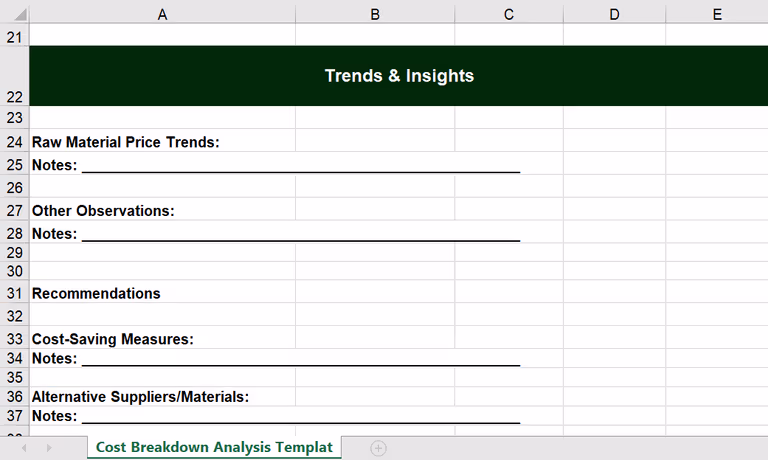Select row 29 header
The height and width of the screenshot is (460, 768).
pyautogui.click(x=15, y=252)
